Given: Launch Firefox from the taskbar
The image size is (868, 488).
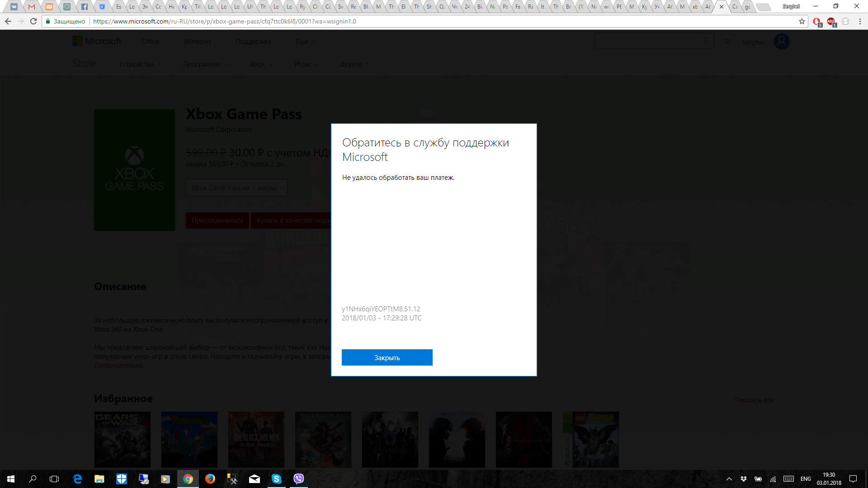Looking at the screenshot, I should [210, 479].
